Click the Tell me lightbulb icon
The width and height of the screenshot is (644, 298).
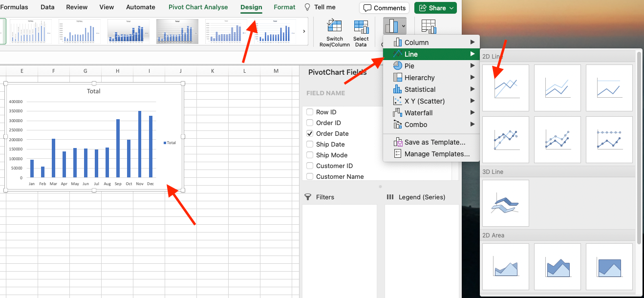pyautogui.click(x=307, y=7)
